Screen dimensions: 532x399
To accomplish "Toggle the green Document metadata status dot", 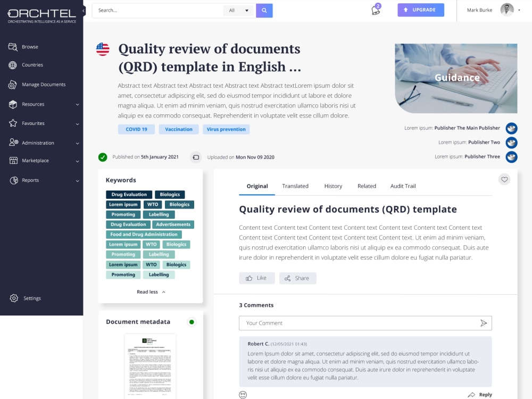I will coord(192,322).
